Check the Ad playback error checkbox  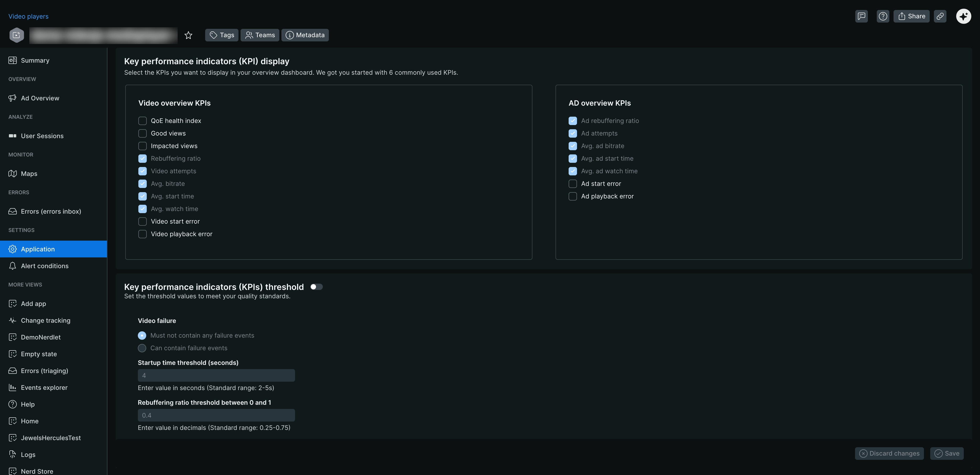tap(573, 196)
